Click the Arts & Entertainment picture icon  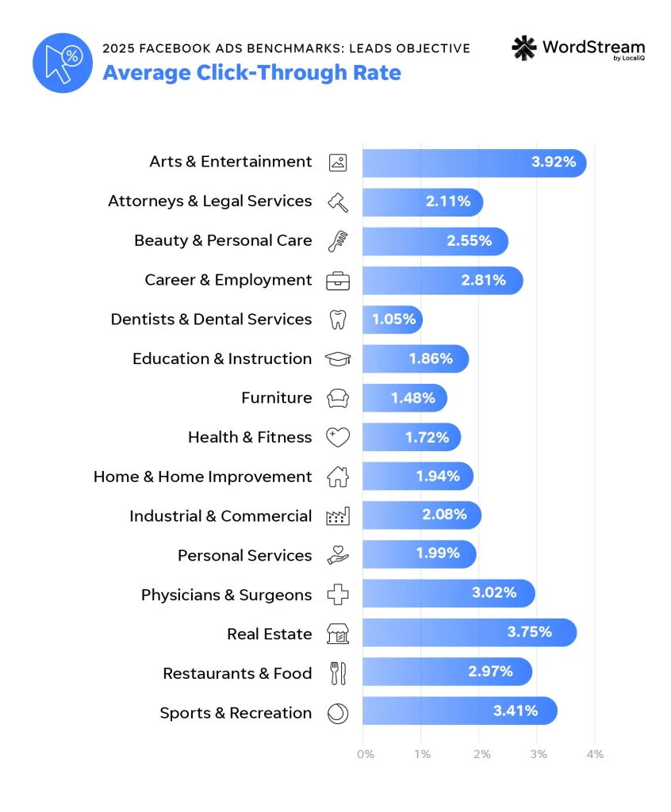pyautogui.click(x=338, y=163)
